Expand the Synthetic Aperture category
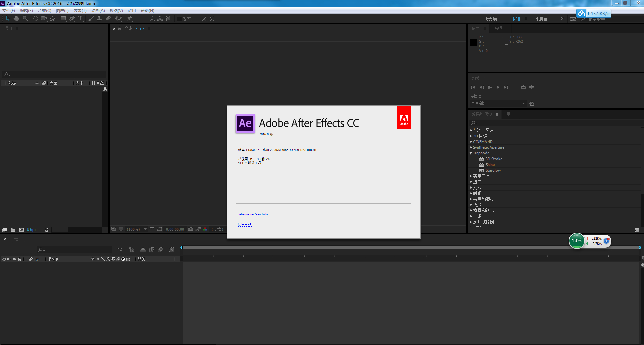This screenshot has height=345, width=644. coord(471,147)
